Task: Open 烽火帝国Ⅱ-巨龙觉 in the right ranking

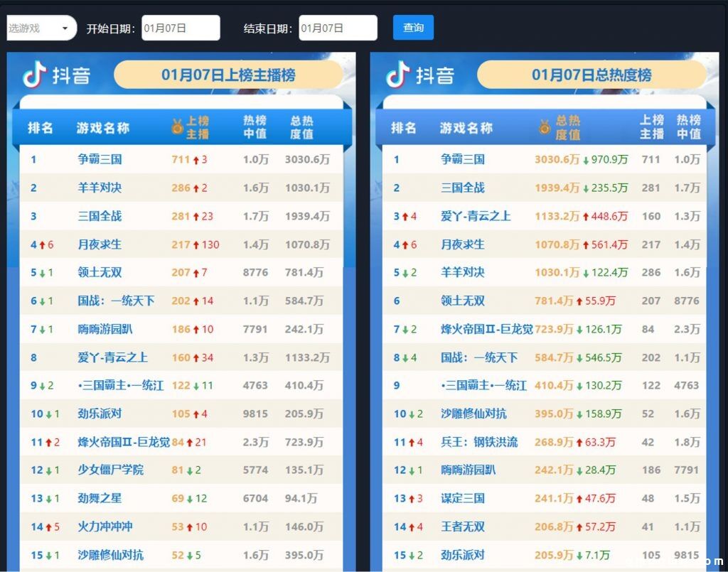Action: pyautogui.click(x=486, y=330)
